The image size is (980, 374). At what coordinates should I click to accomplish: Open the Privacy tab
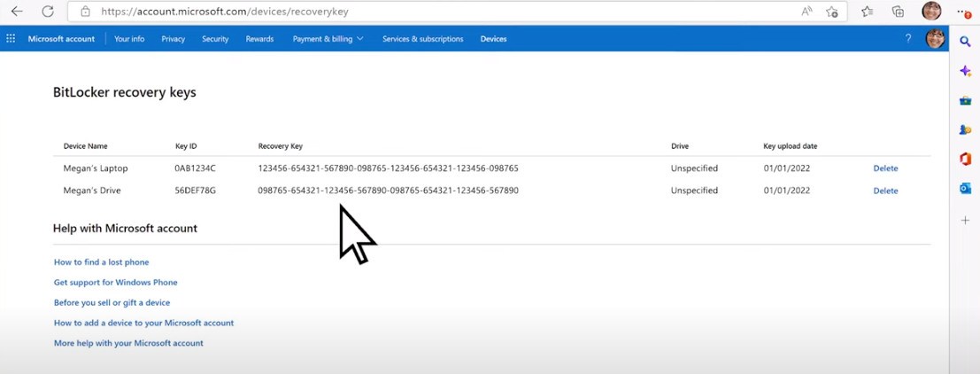click(174, 39)
